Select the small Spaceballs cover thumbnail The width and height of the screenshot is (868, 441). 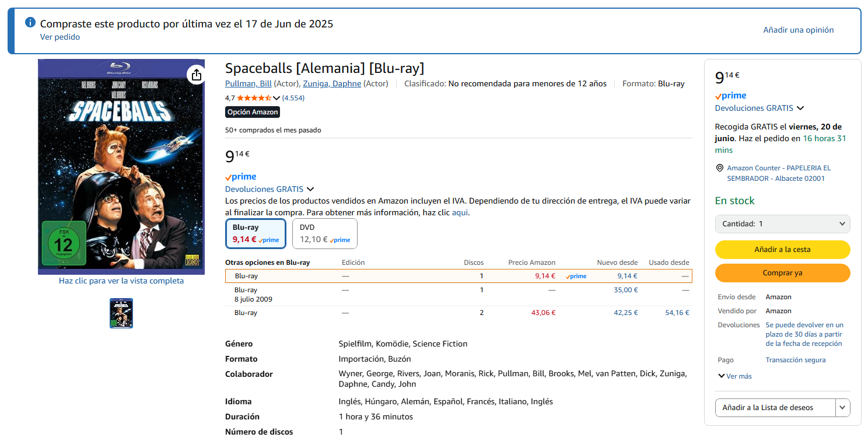121,313
